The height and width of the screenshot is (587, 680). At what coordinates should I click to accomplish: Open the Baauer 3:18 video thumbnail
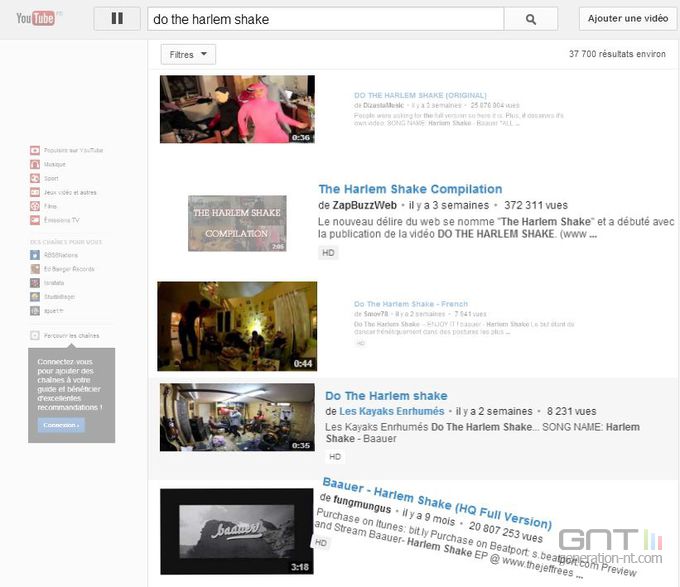(237, 532)
